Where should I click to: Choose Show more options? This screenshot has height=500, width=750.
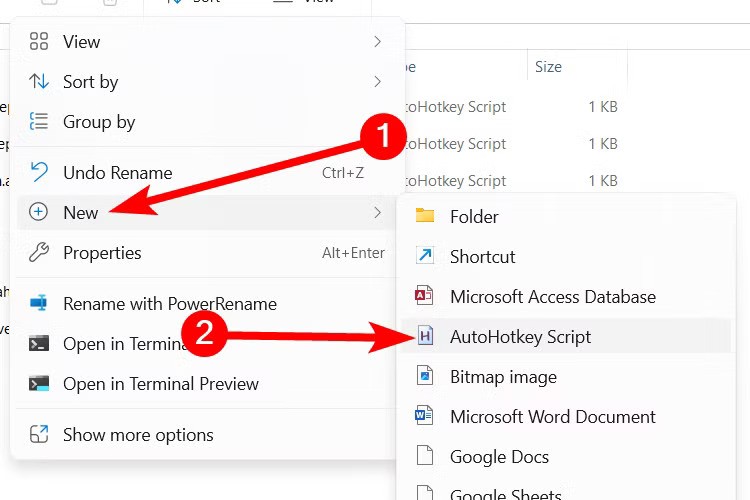(206, 434)
